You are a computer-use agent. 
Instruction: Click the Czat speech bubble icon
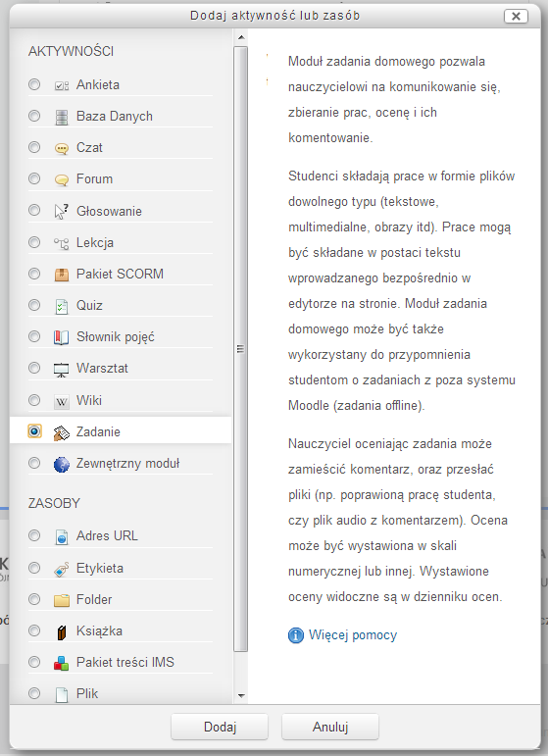[x=61, y=148]
